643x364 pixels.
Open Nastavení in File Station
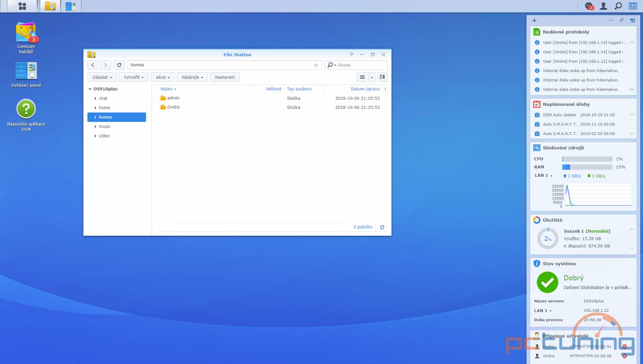(225, 77)
